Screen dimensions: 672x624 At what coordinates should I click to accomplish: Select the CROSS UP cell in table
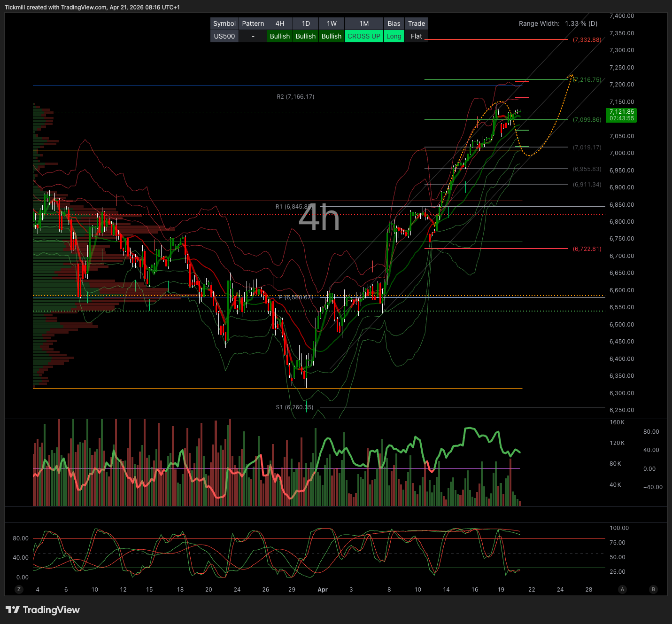pyautogui.click(x=364, y=36)
